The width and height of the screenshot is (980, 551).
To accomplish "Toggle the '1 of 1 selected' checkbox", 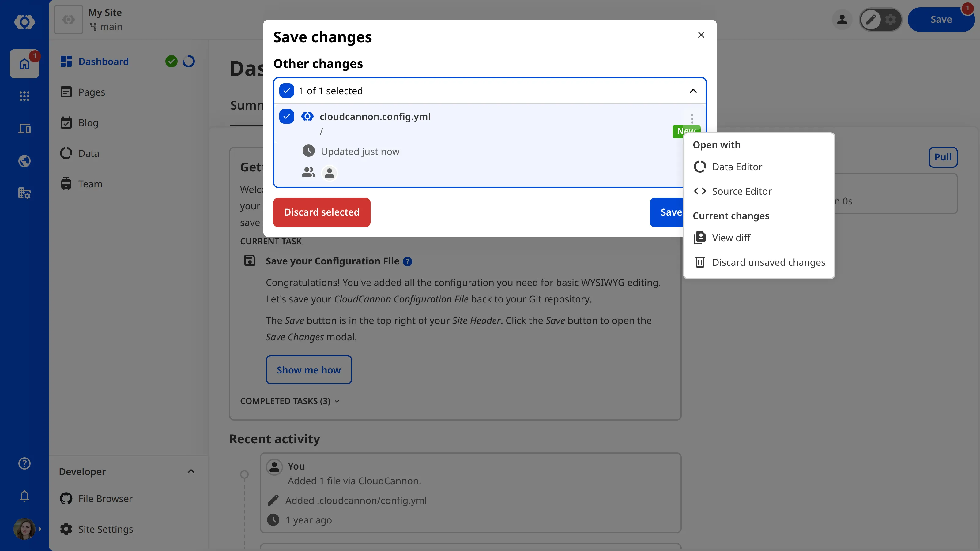I will [x=286, y=91].
